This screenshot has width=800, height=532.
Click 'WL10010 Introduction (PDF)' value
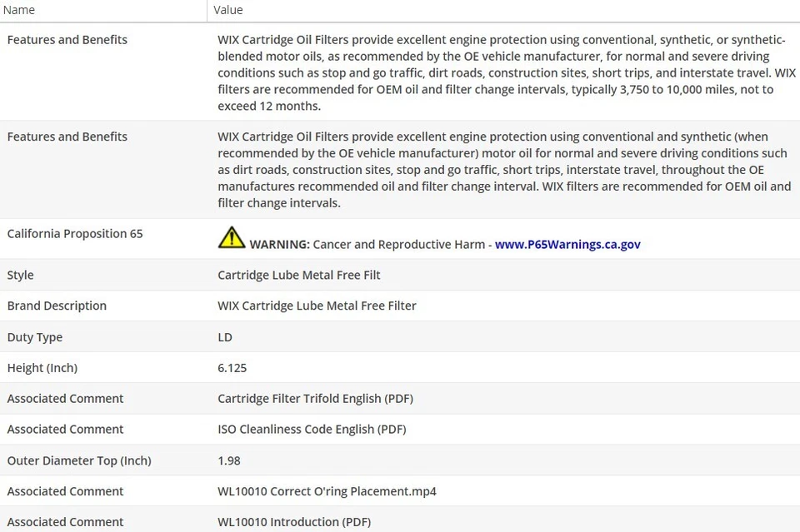point(294,522)
